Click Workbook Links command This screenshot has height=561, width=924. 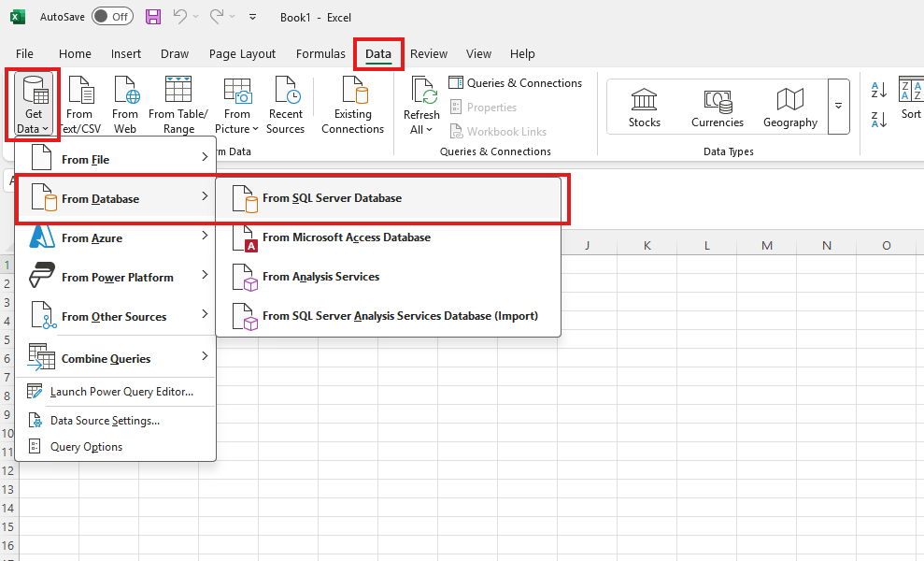pos(499,132)
